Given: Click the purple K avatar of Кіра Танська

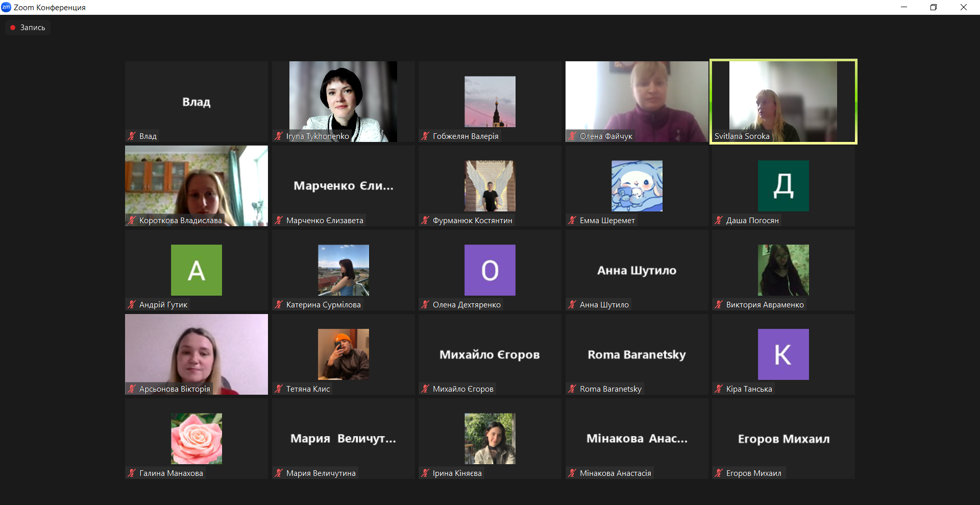Looking at the screenshot, I should [x=783, y=354].
